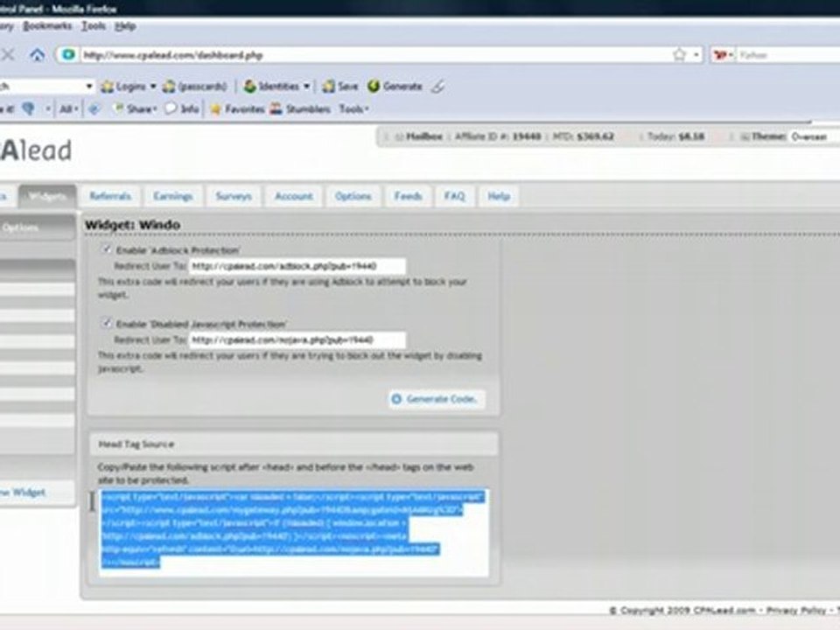Switch to the Options tab
840x630 pixels.
[353, 196]
